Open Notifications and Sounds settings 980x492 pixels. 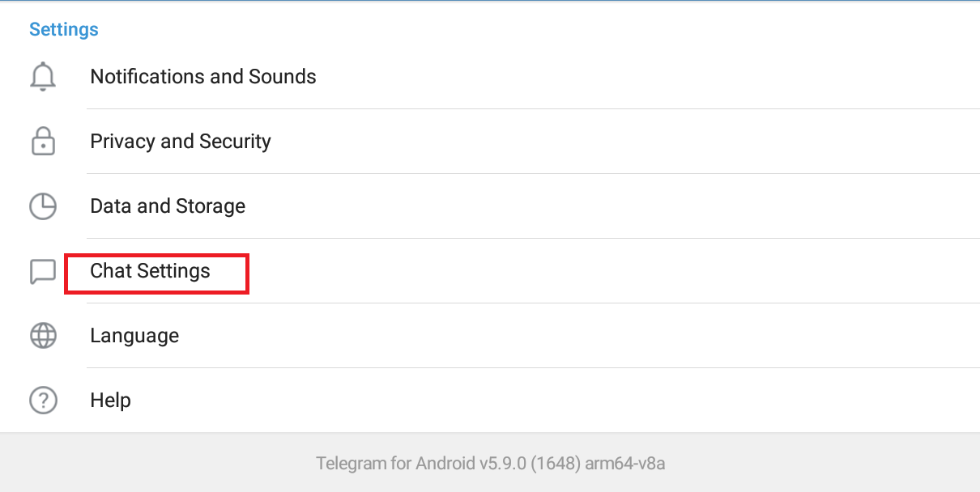click(x=203, y=77)
